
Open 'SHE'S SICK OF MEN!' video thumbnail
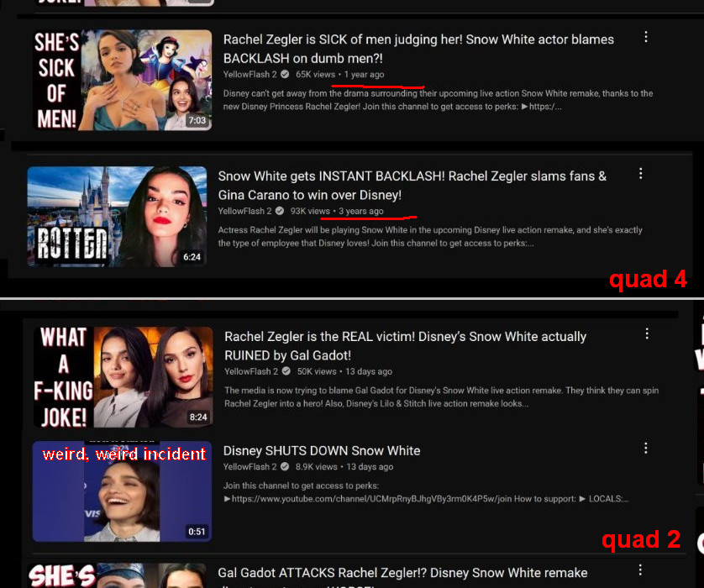(x=123, y=80)
